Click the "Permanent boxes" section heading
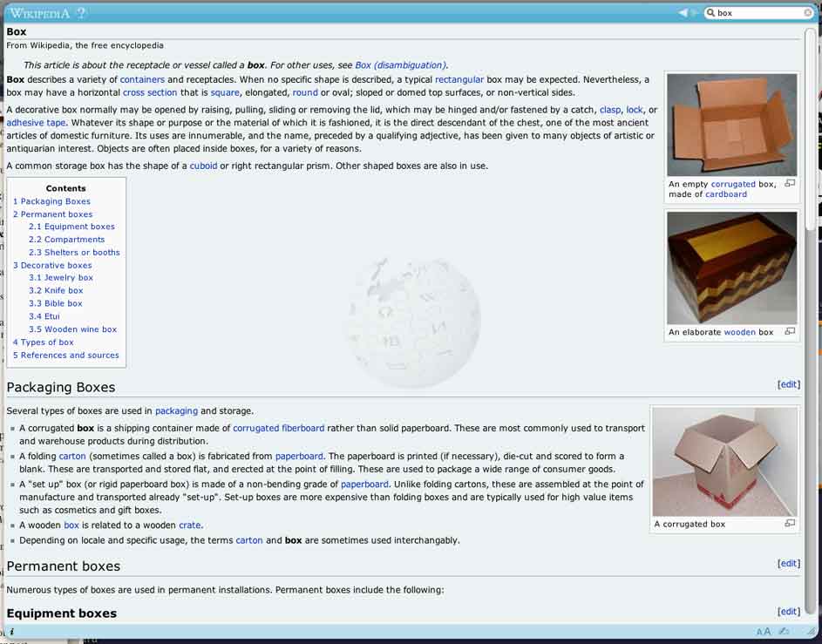This screenshot has width=822, height=644. coord(64,566)
